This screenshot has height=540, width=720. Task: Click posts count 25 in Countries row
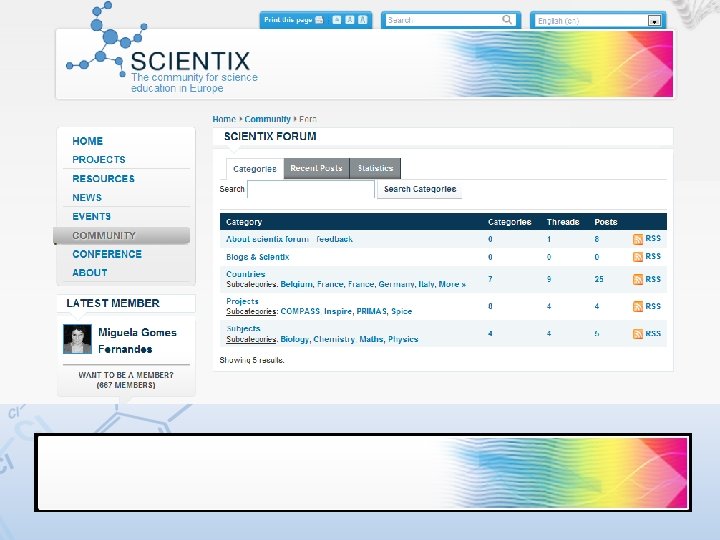tap(599, 279)
